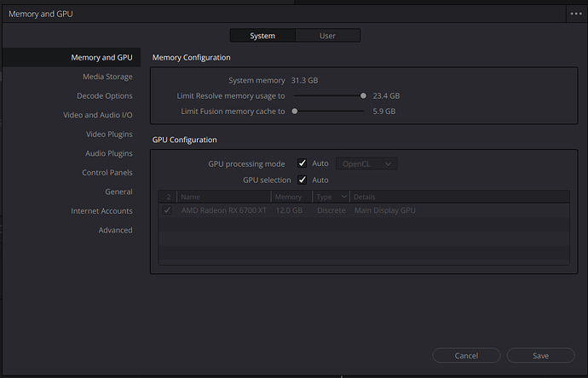The height and width of the screenshot is (378, 588).
Task: Open Internet Accounts settings
Action: (x=101, y=211)
